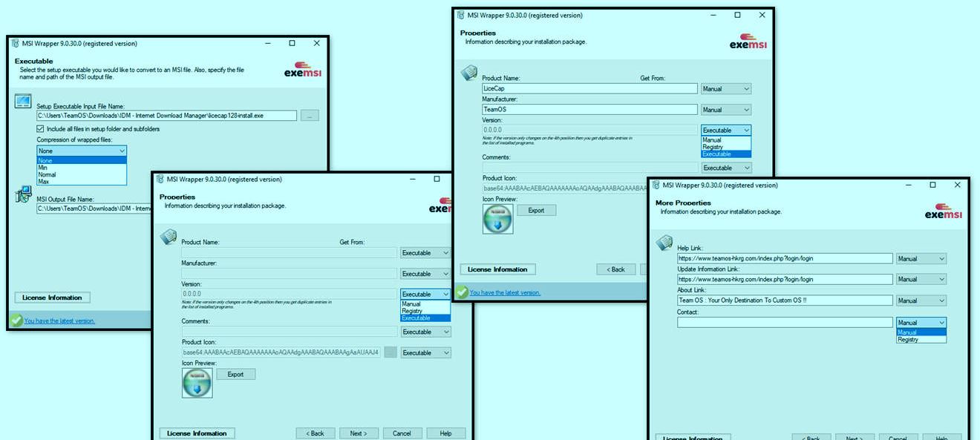Open About Link source dropdown

921,301
